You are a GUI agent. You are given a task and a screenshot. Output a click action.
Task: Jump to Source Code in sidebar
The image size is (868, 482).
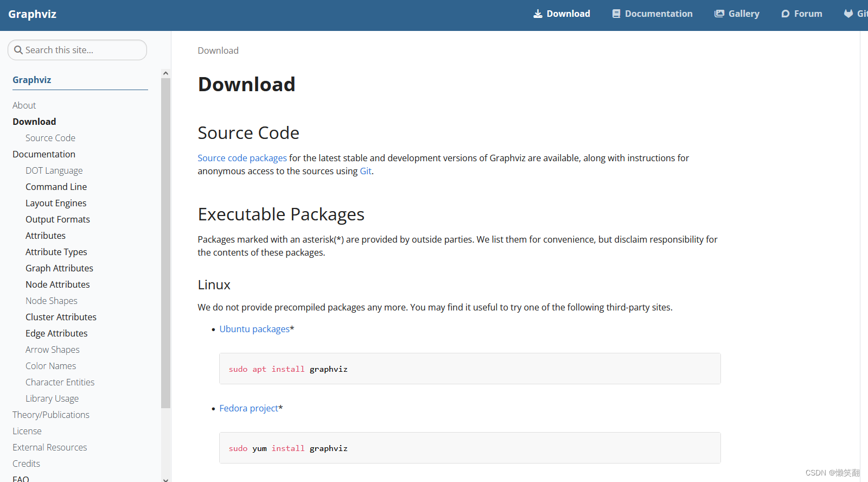coord(50,138)
